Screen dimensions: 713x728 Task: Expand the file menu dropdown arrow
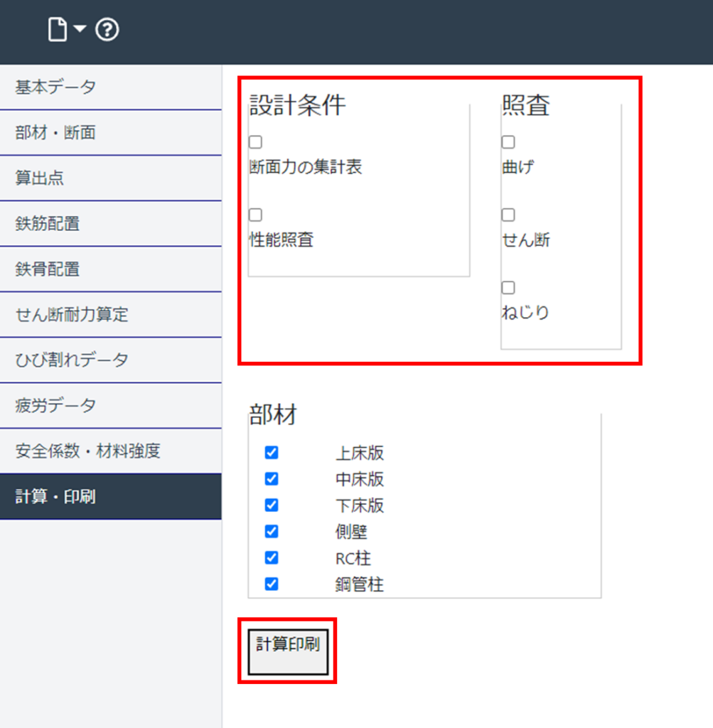click(80, 28)
